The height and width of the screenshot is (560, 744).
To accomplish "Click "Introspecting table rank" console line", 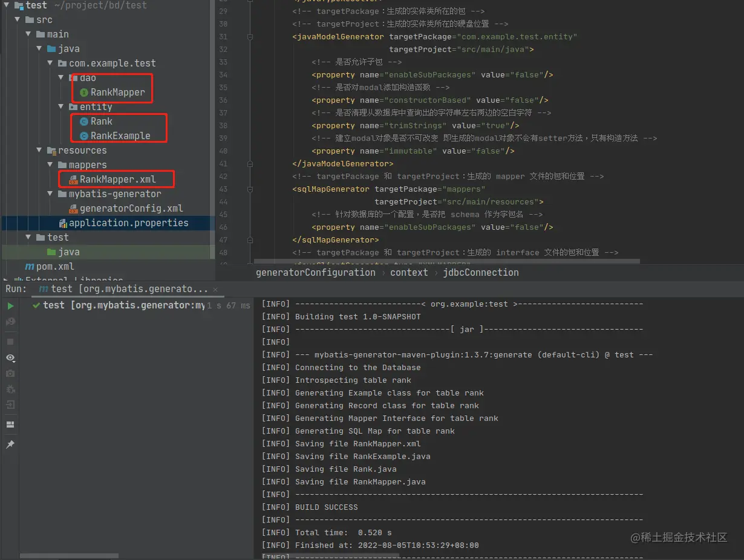I will 353,380.
